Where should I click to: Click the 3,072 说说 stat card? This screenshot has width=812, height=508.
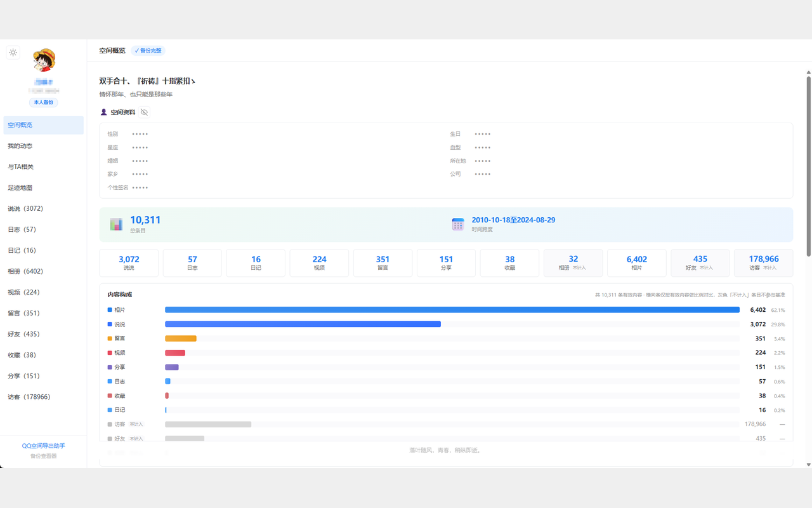point(129,263)
